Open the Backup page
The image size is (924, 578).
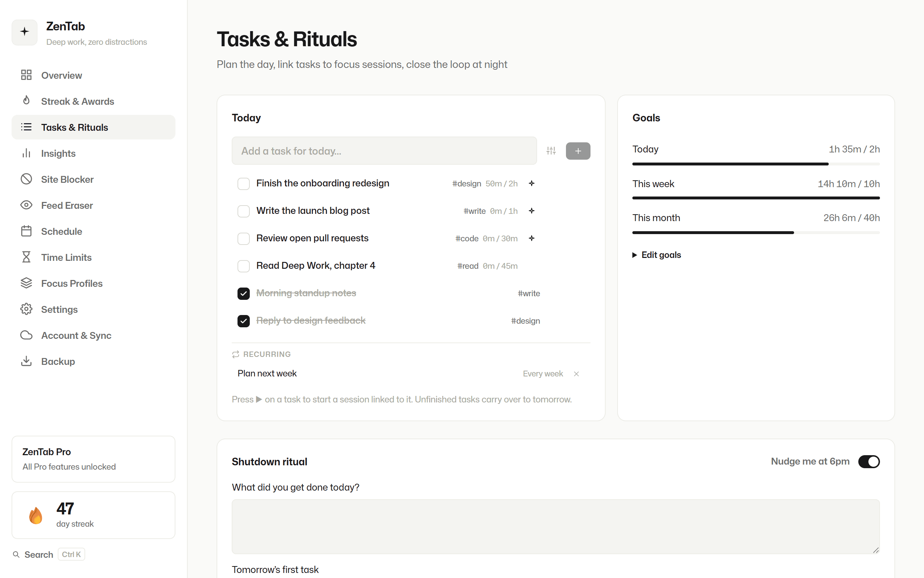(93, 361)
